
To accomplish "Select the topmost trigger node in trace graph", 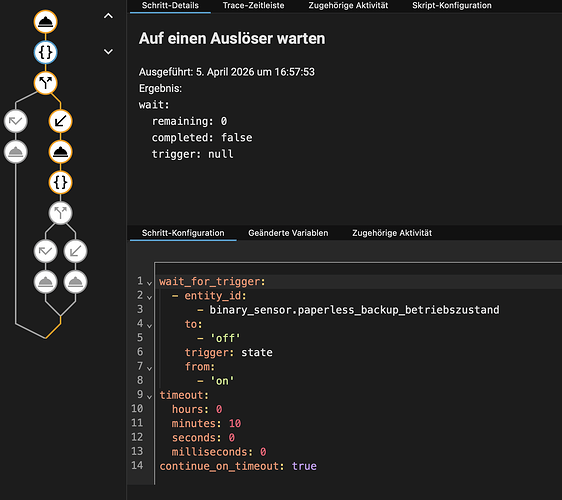I will [x=46, y=22].
